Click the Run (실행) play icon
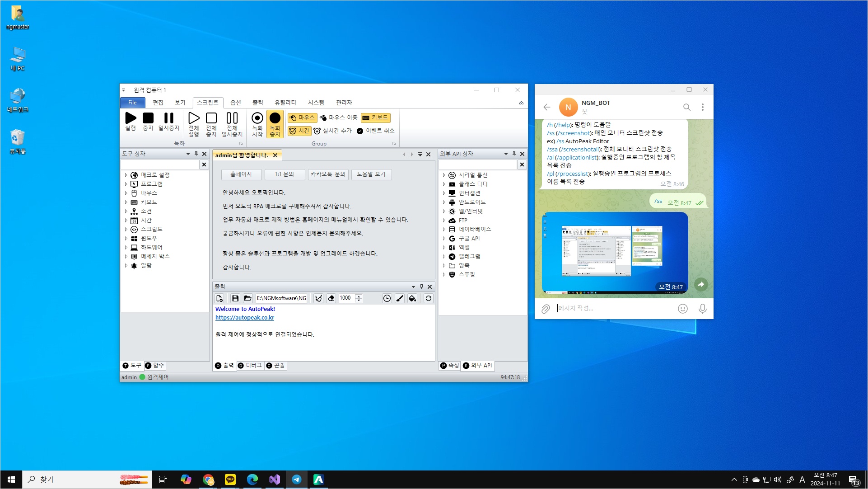This screenshot has height=489, width=868. [x=131, y=118]
